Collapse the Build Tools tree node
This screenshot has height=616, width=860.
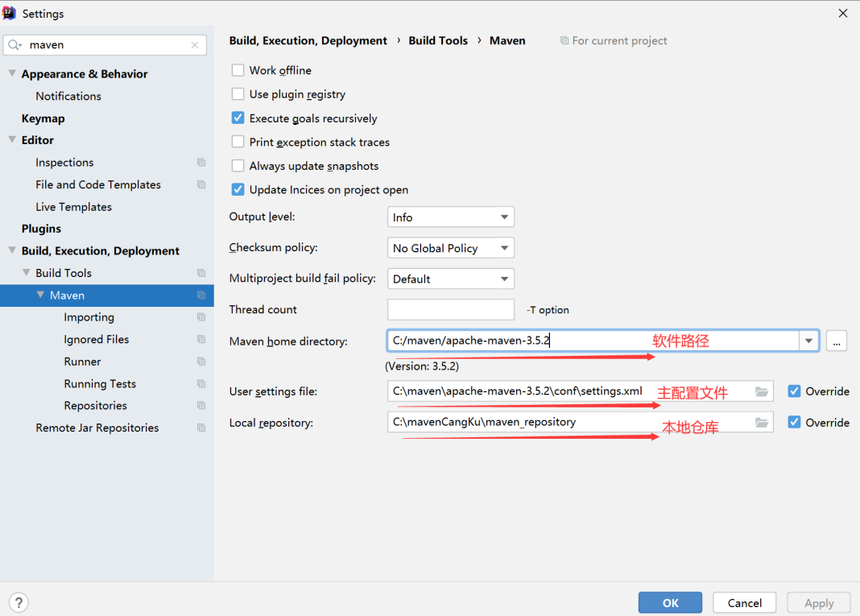click(26, 273)
